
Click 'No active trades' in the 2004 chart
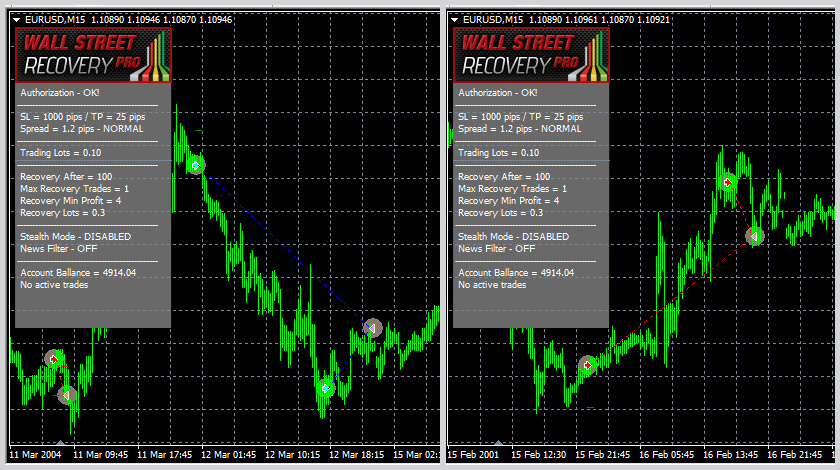click(x=54, y=285)
